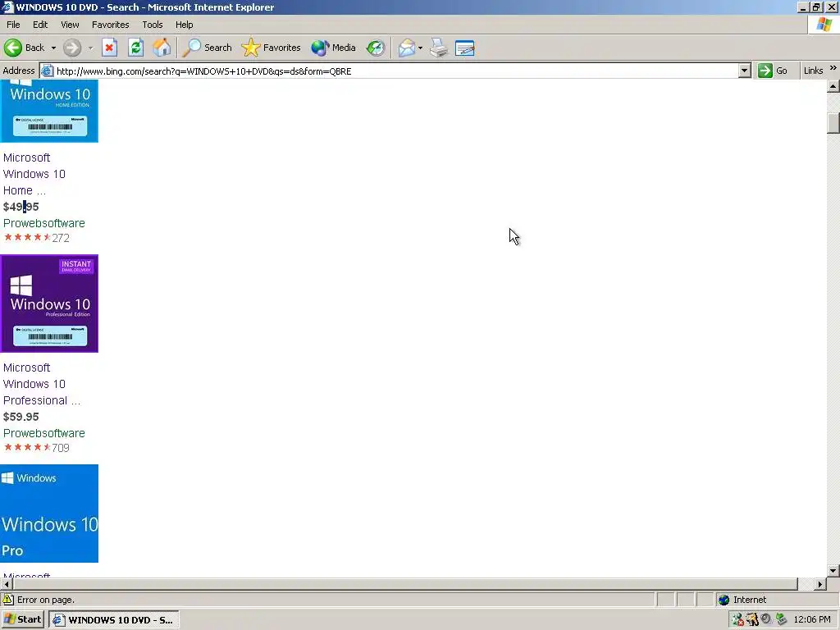840x630 pixels.
Task: Open the Prowebsoftware link under the Home listing
Action: click(x=44, y=223)
